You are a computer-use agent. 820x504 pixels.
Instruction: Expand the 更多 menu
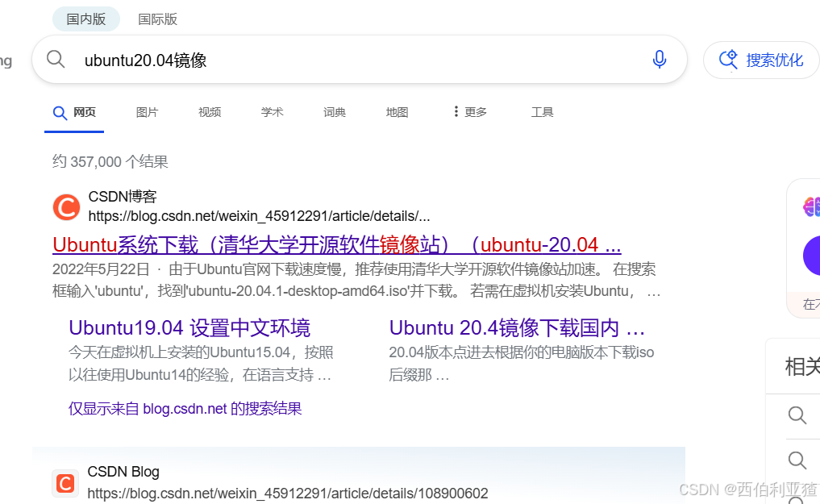pos(470,112)
